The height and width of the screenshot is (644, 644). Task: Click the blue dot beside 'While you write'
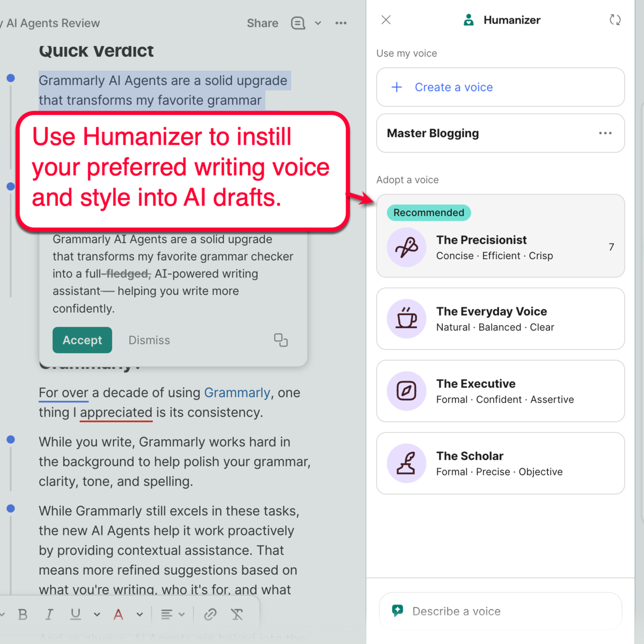pos(11,440)
